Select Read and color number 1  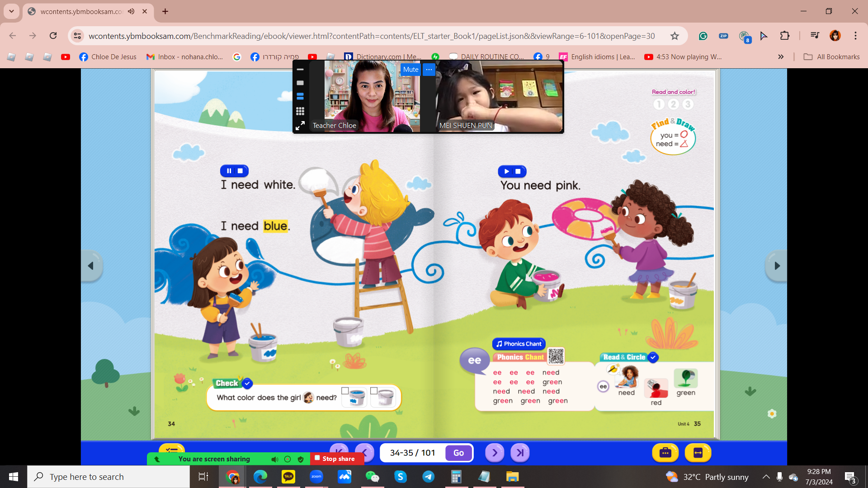[x=659, y=104]
